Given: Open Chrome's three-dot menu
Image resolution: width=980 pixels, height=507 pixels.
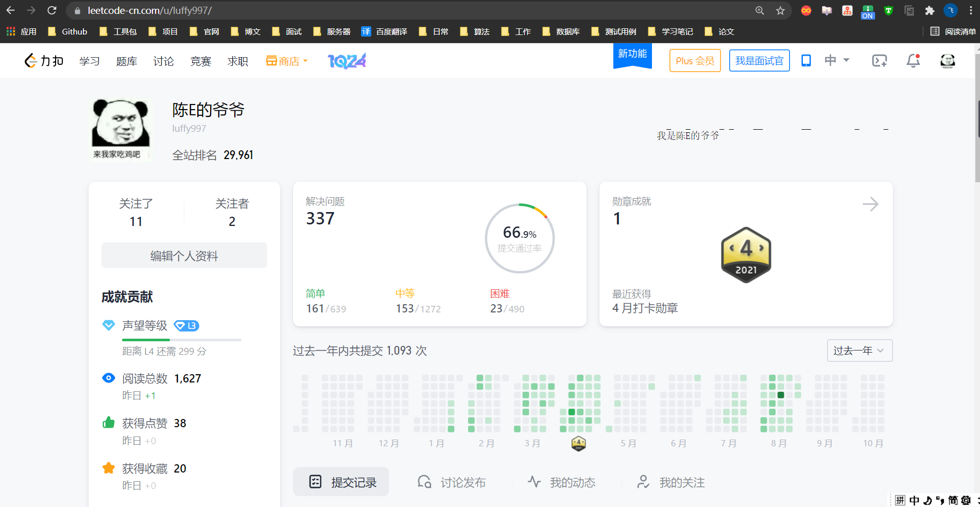Looking at the screenshot, I should (x=971, y=10).
